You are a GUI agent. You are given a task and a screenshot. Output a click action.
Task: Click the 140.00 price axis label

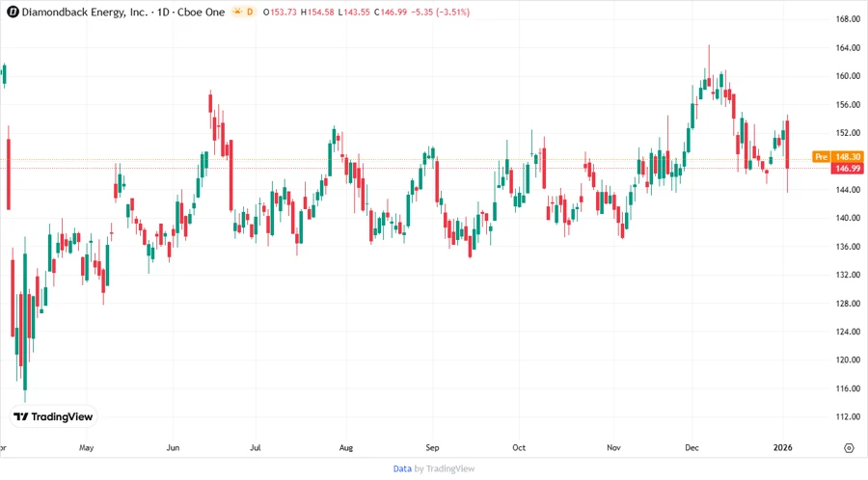coord(848,218)
